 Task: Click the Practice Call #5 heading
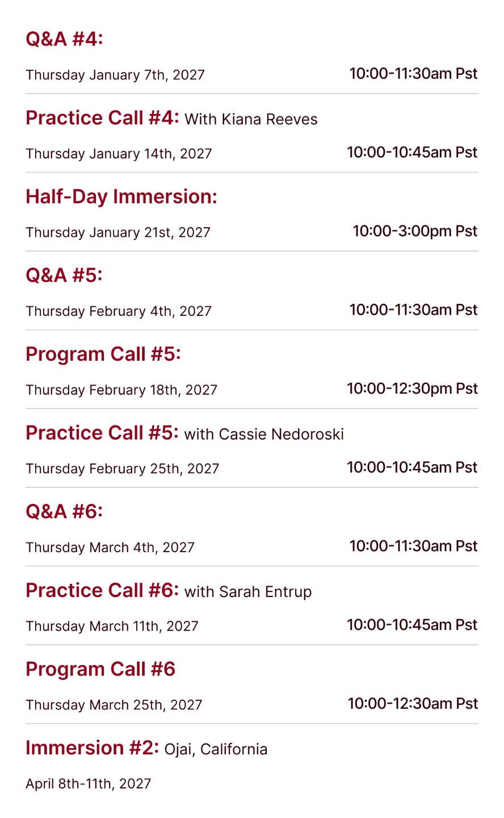[102, 433]
